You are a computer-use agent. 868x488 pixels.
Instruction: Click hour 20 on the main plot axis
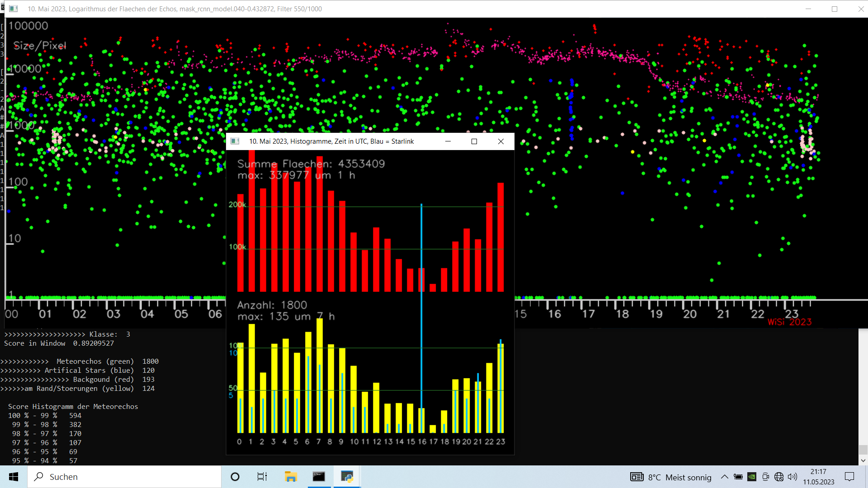[690, 314]
